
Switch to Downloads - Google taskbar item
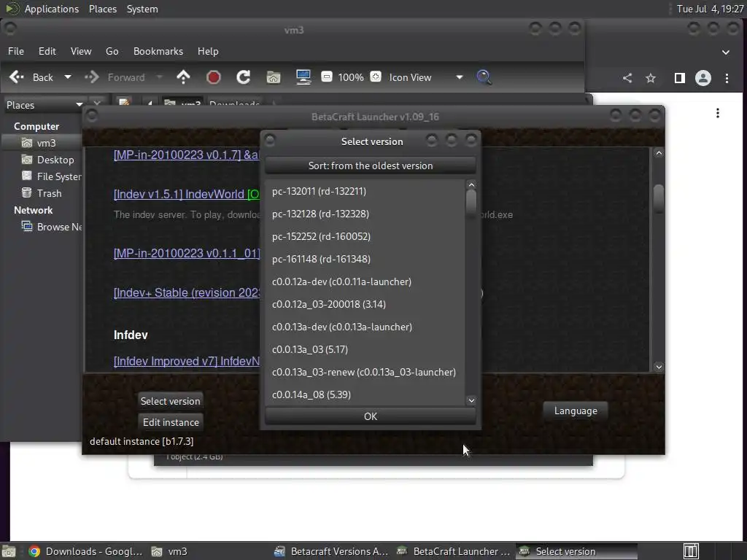86,551
